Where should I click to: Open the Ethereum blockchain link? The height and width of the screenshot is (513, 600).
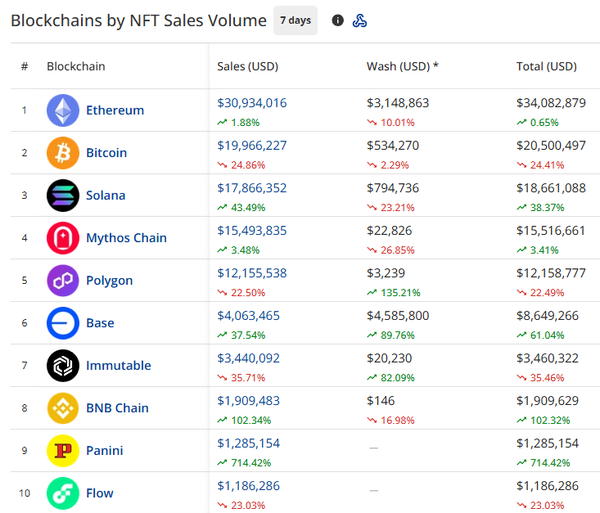[115, 110]
